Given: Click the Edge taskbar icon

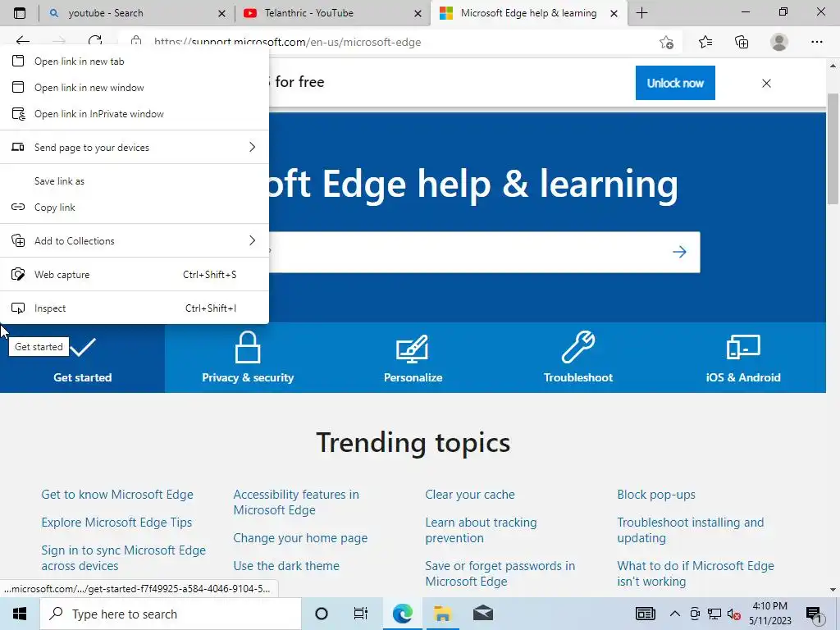Looking at the screenshot, I should click(402, 614).
